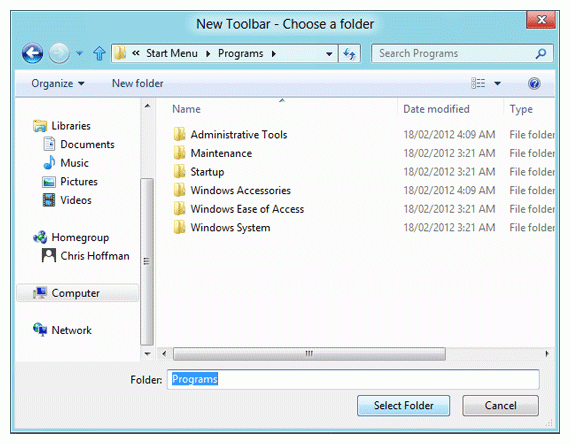Viewport: 570px width, 444px height.
Task: Click the navigation pane scrollbar thumb
Action: 147,261
